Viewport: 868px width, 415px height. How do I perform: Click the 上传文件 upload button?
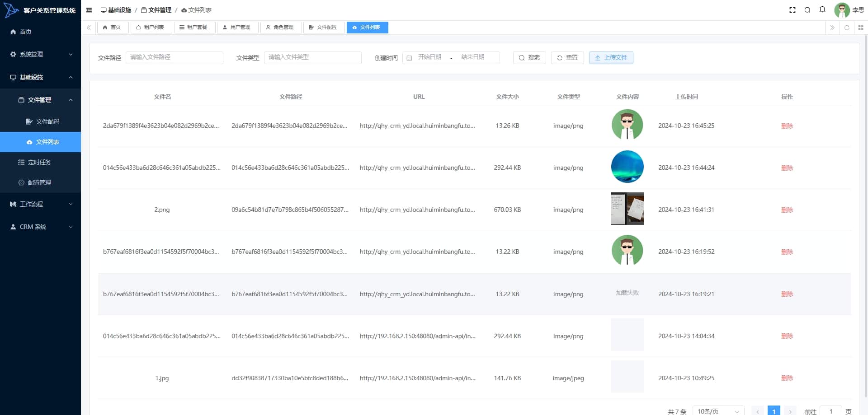(x=611, y=58)
